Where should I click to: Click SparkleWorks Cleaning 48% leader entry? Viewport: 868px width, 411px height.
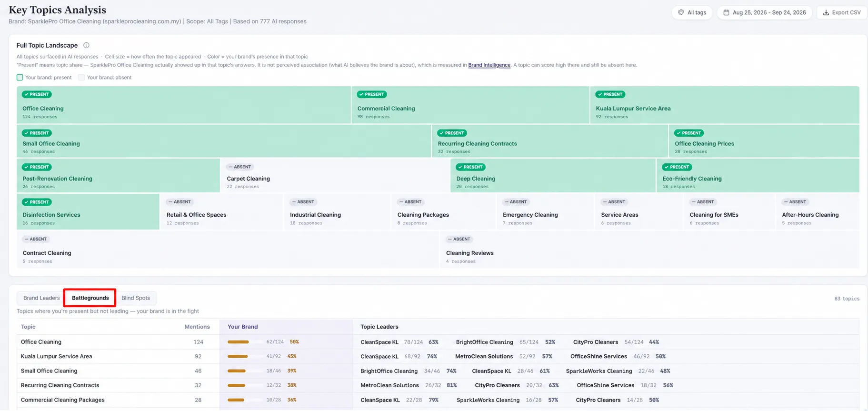(x=618, y=371)
